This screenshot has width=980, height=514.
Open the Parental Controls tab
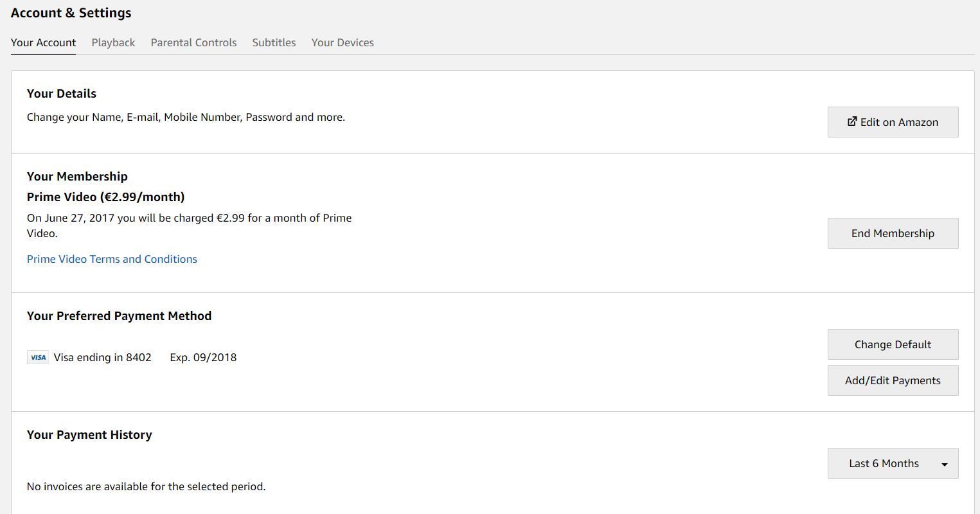[x=193, y=42]
